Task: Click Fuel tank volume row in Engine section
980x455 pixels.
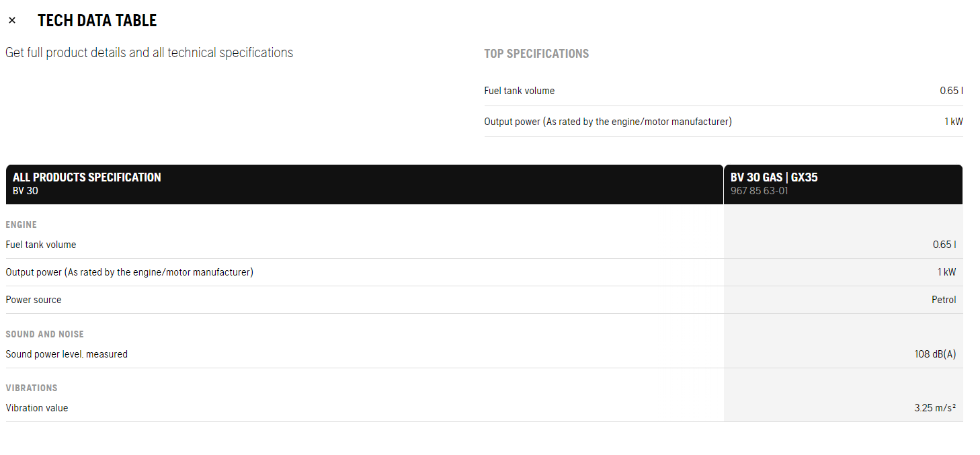Action: pyautogui.click(x=484, y=245)
